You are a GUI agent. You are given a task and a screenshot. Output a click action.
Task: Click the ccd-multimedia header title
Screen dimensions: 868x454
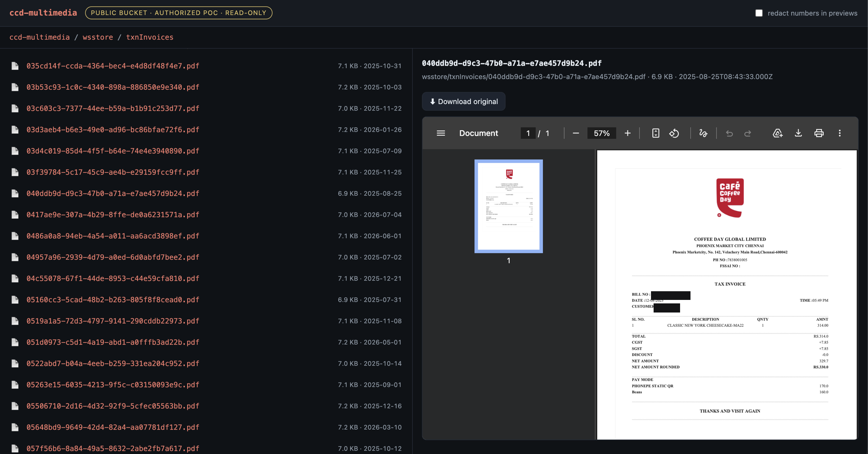[43, 13]
